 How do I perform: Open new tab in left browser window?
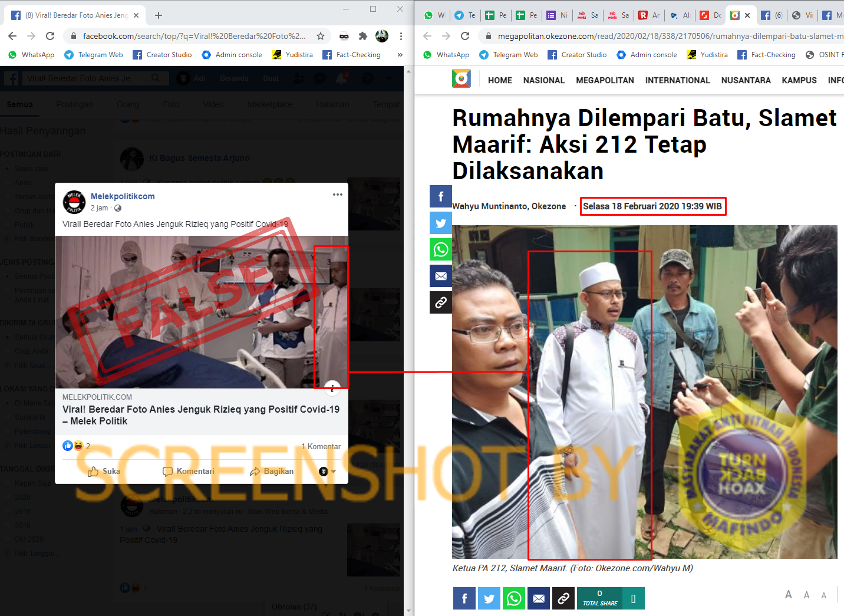159,15
